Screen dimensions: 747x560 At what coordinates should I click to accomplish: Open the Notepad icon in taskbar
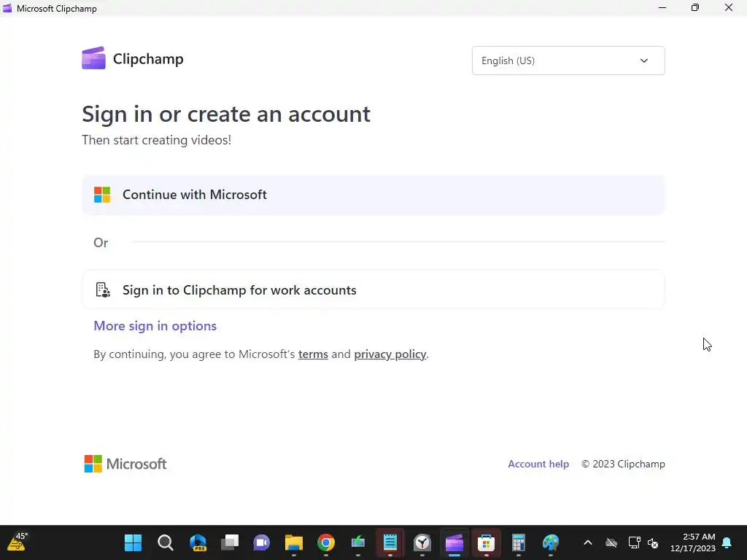pos(390,542)
